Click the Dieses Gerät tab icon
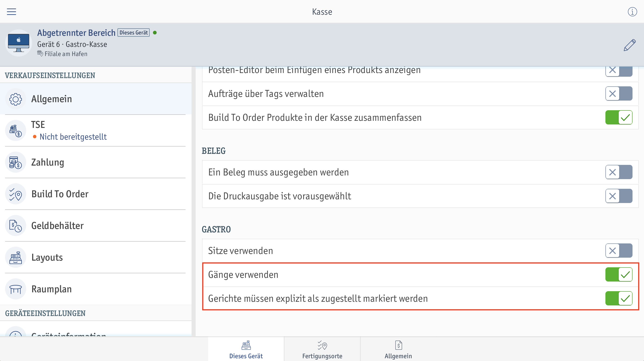The height and width of the screenshot is (361, 644). pos(246,345)
